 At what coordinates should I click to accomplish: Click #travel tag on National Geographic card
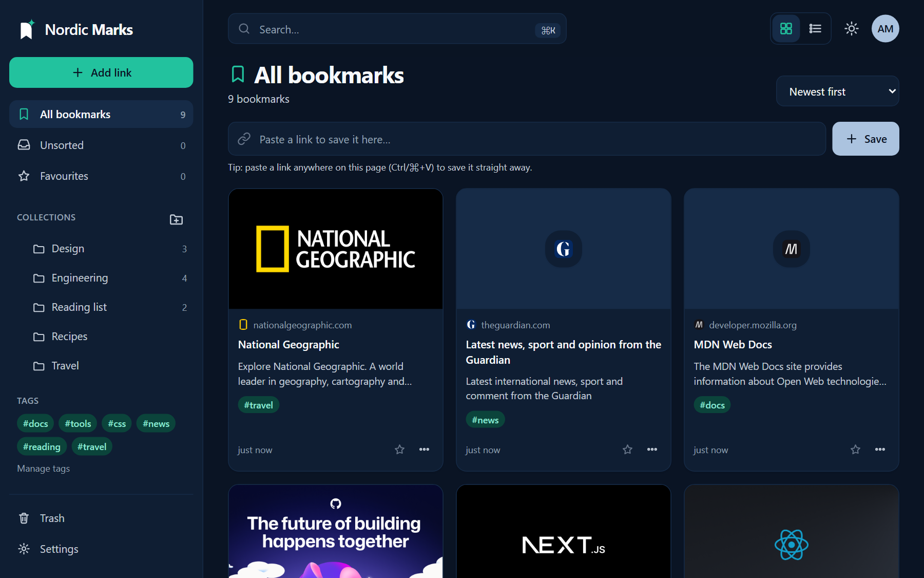coord(258,405)
